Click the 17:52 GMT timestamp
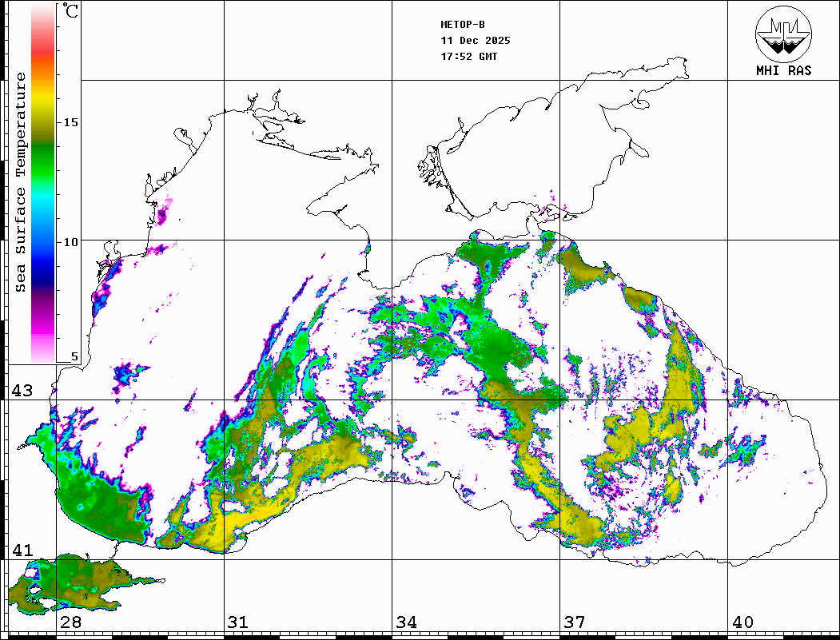 468,57
